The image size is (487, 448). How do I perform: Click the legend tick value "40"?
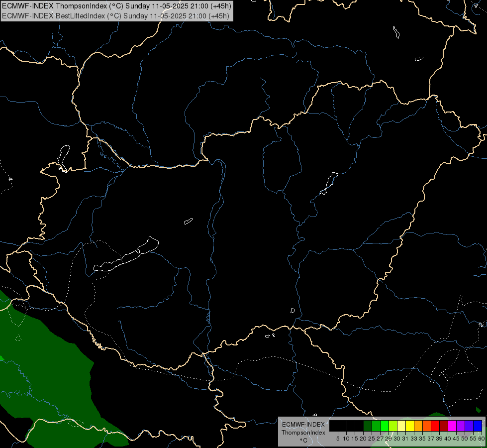pos(448,439)
